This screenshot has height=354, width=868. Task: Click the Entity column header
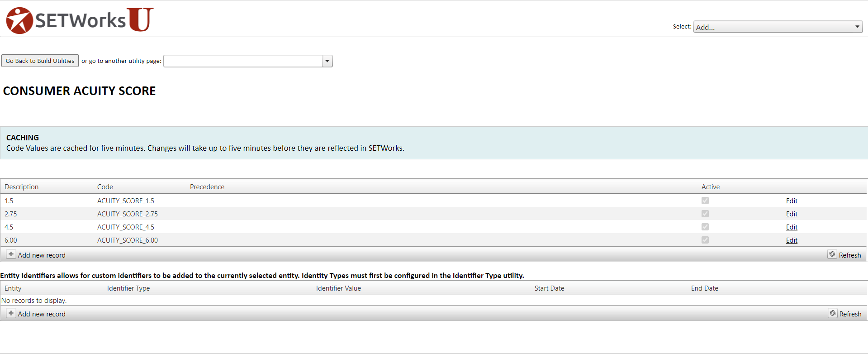pyautogui.click(x=13, y=288)
